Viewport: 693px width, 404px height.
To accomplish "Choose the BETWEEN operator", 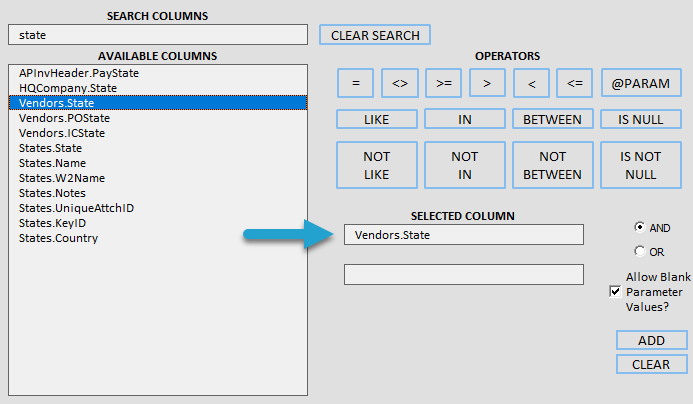I will click(552, 119).
